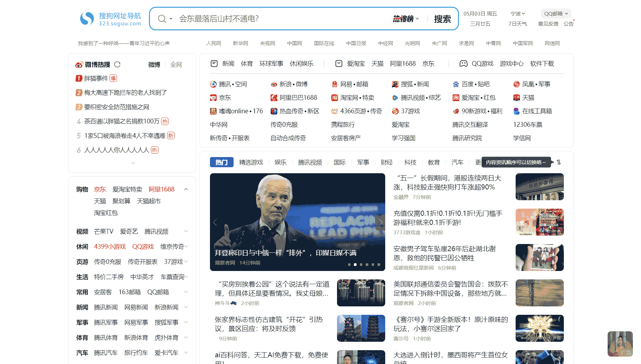Open the 凤凰•军事 site icon
Viewport: 641px width, 364px height.
click(x=517, y=84)
